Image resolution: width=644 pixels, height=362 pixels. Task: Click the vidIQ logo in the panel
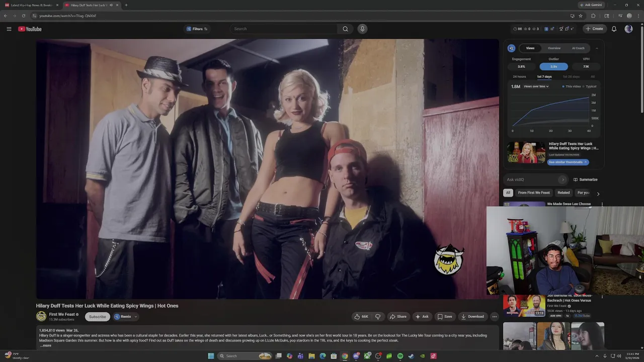[x=511, y=48]
